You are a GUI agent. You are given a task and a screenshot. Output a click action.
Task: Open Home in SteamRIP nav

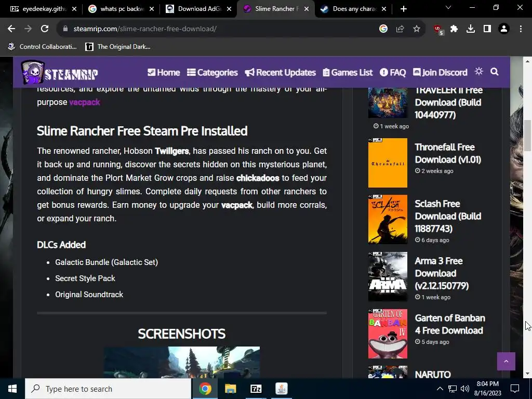point(164,72)
